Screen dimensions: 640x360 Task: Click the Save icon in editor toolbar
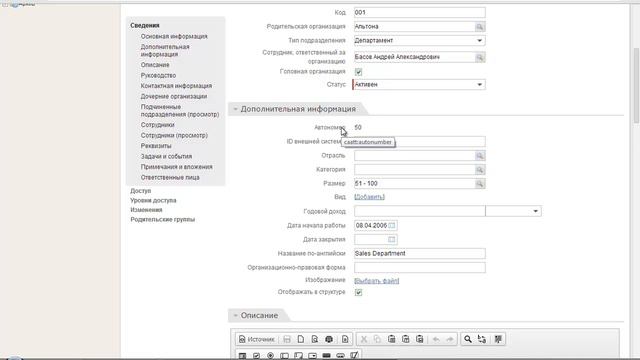point(287,339)
